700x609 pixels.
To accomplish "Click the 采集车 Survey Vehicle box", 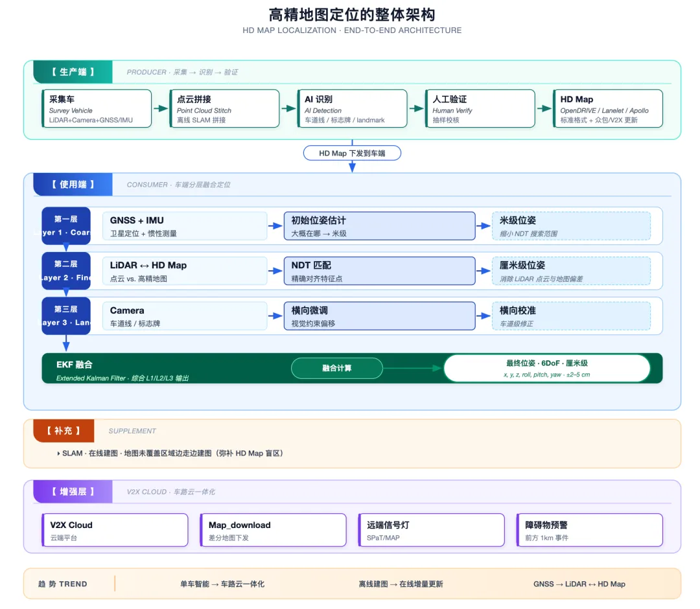I will tap(97, 108).
